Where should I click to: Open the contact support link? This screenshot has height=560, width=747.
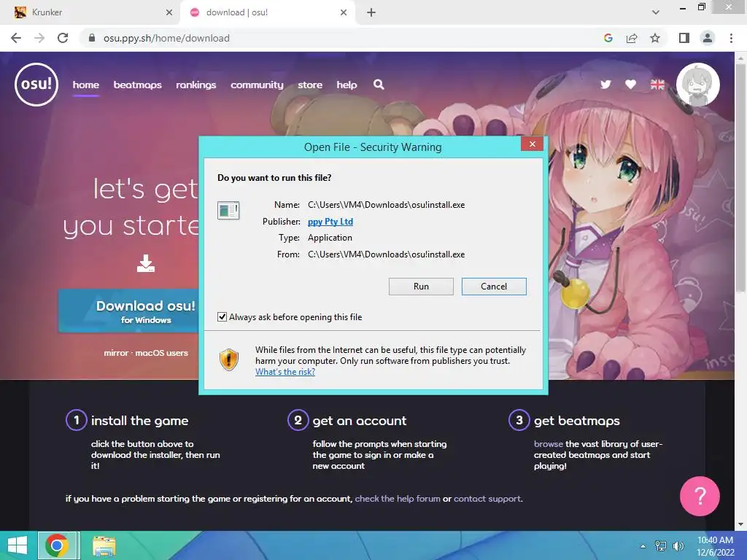[x=487, y=499]
